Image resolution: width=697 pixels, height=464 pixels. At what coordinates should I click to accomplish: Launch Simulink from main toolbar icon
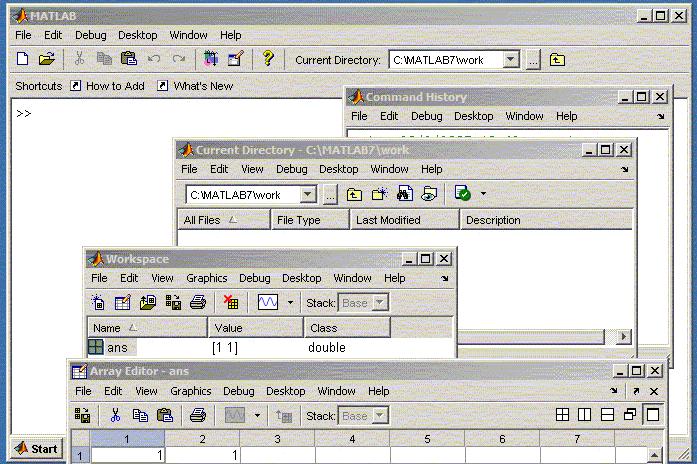coord(211,59)
